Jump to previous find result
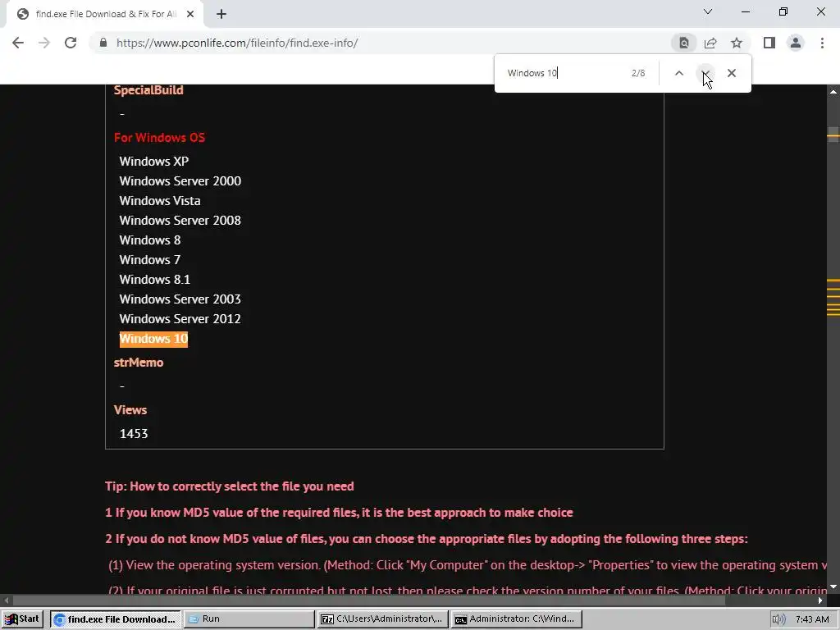 tap(678, 73)
